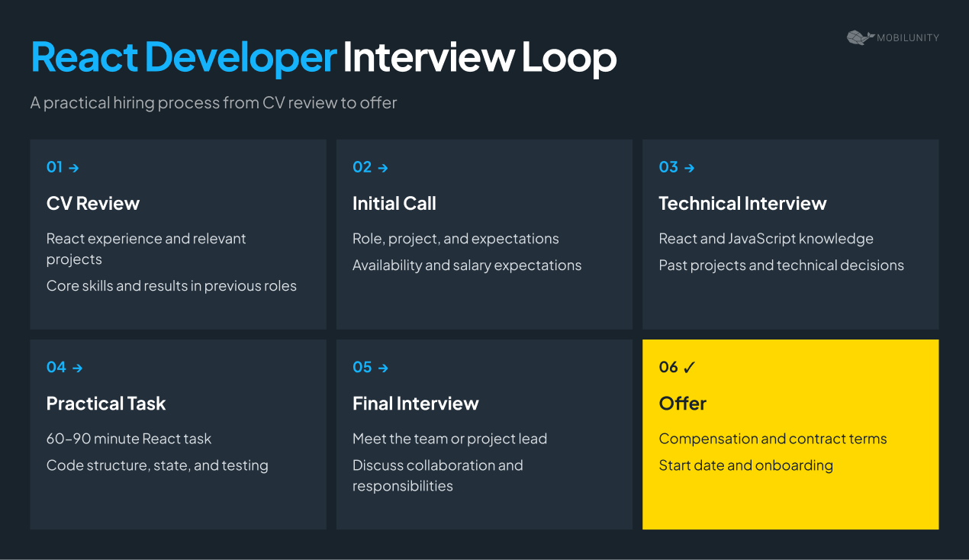Select the 'Offer' heading in yellow card
969x560 pixels.
pos(683,404)
